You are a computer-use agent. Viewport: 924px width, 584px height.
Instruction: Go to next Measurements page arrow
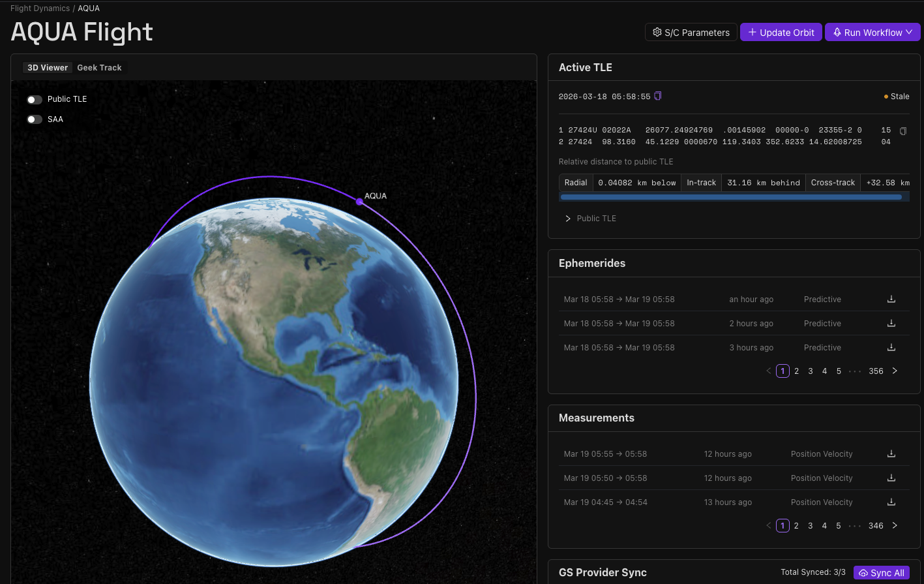895,525
